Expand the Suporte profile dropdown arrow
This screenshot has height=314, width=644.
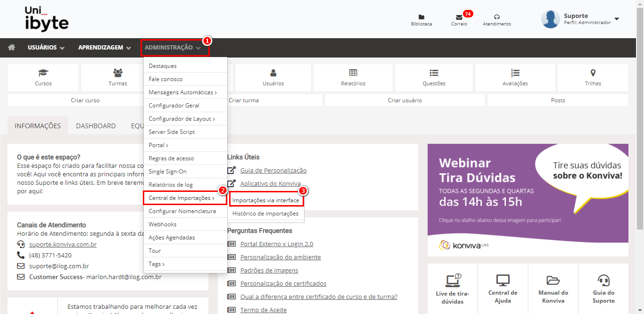[x=617, y=19]
